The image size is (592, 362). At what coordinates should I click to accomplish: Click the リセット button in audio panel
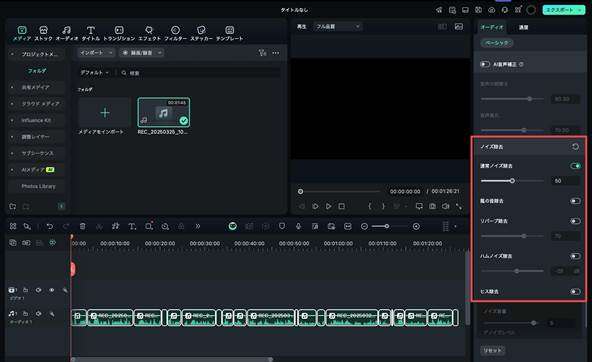pos(493,350)
